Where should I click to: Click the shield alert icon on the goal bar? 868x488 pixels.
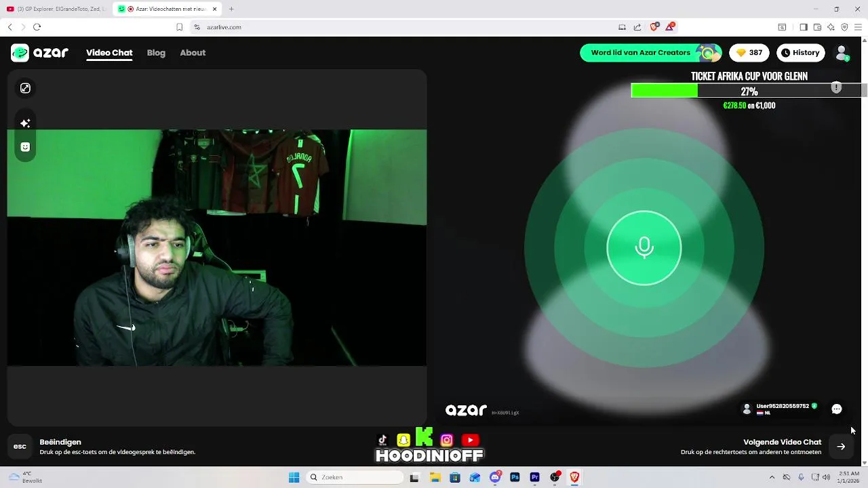[x=836, y=87]
